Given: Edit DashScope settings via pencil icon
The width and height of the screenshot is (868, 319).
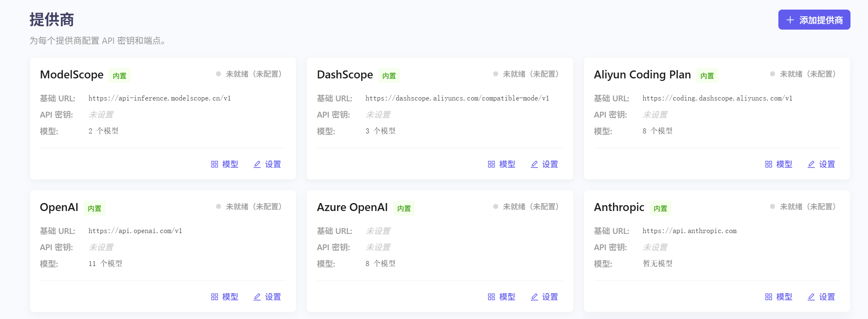Looking at the screenshot, I should [x=534, y=164].
